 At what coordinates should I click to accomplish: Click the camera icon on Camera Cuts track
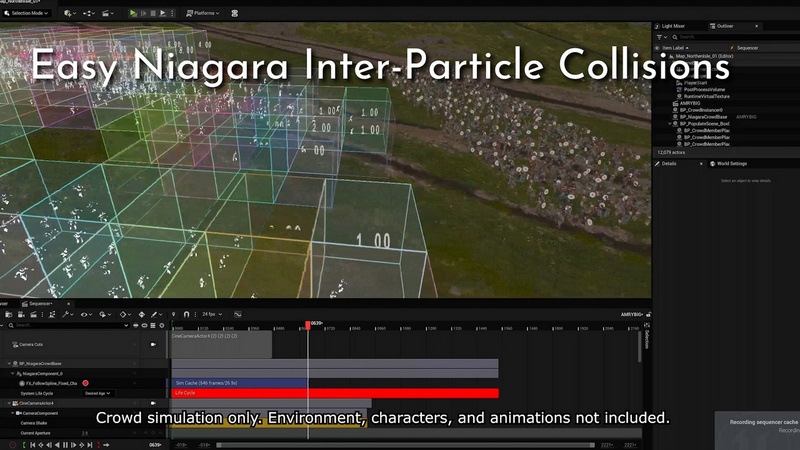tap(153, 343)
